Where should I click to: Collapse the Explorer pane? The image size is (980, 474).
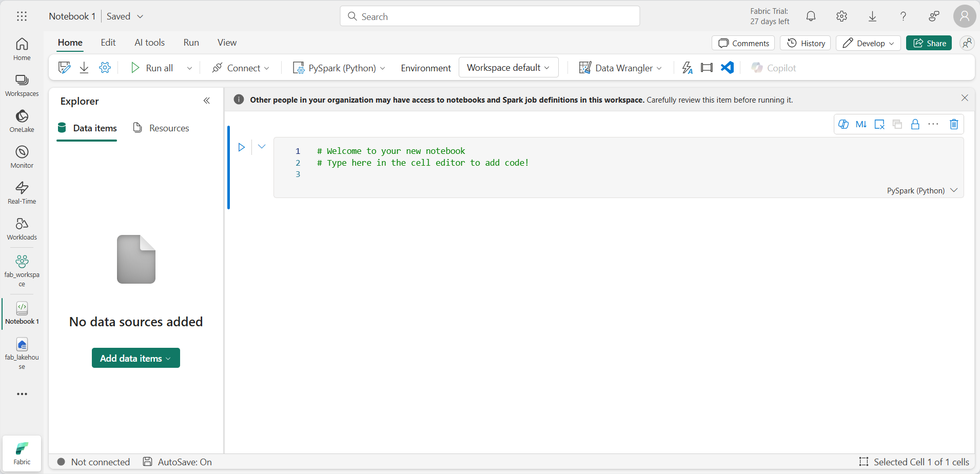click(x=207, y=101)
